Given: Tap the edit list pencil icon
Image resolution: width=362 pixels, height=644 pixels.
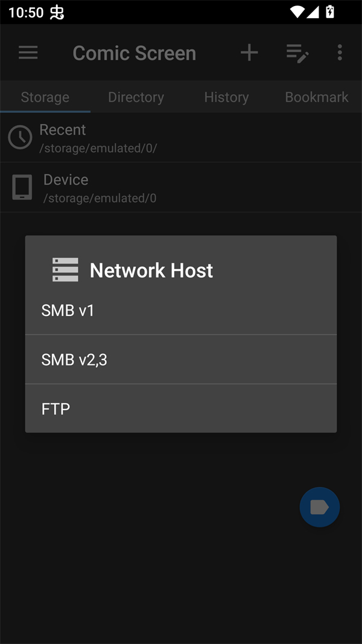Looking at the screenshot, I should (x=297, y=53).
